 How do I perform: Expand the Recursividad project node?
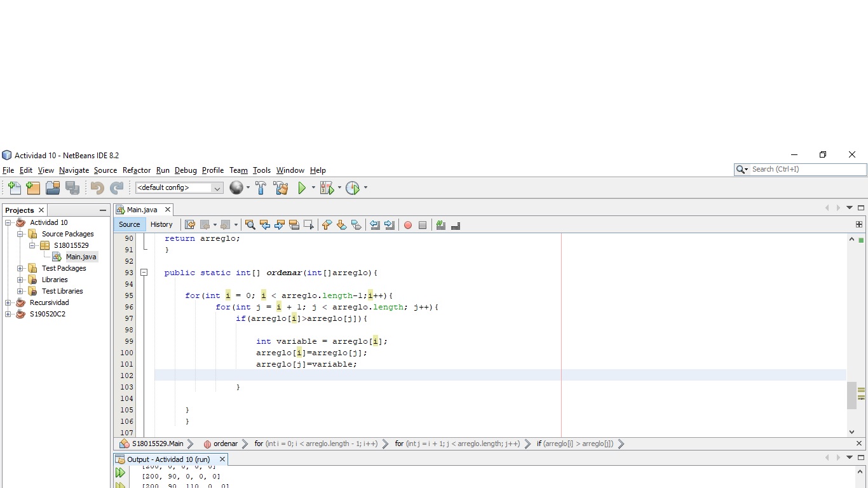(8, 302)
